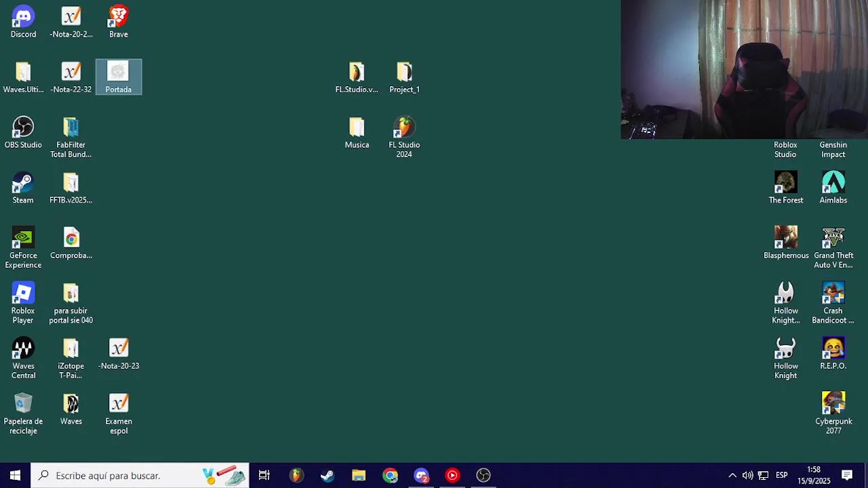Launch Roblox Player shortcut
This screenshot has width=868, height=488.
[23, 303]
